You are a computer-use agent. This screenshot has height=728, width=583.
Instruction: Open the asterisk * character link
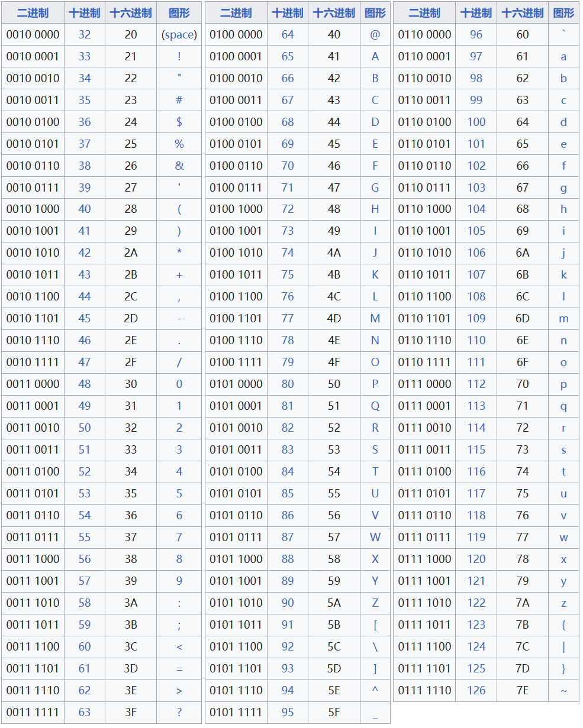point(179,253)
